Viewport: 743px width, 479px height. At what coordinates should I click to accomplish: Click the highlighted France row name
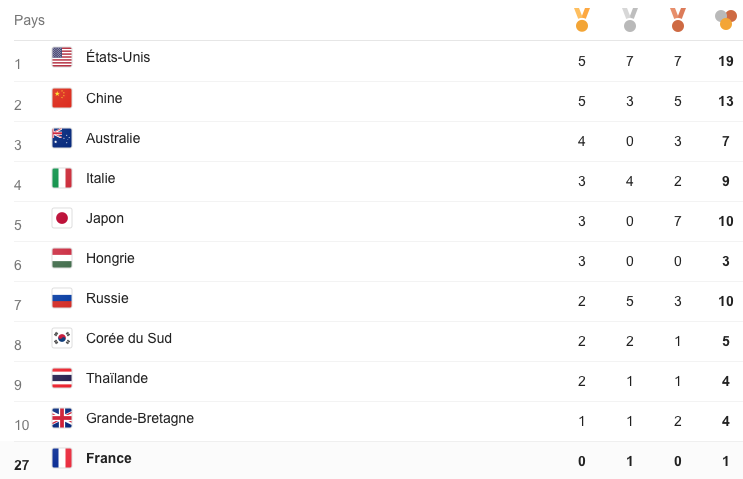click(109, 458)
